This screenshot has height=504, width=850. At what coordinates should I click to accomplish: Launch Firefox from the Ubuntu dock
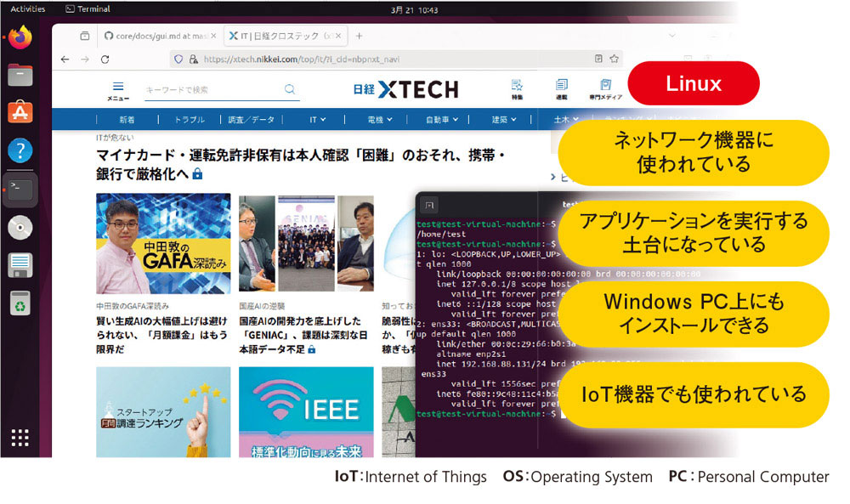pyautogui.click(x=20, y=37)
